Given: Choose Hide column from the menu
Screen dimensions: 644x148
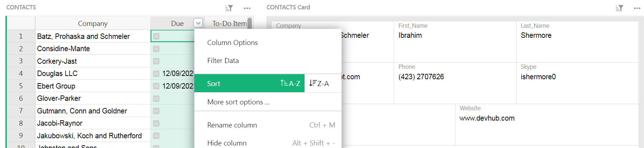Looking at the screenshot, I should [227, 143].
